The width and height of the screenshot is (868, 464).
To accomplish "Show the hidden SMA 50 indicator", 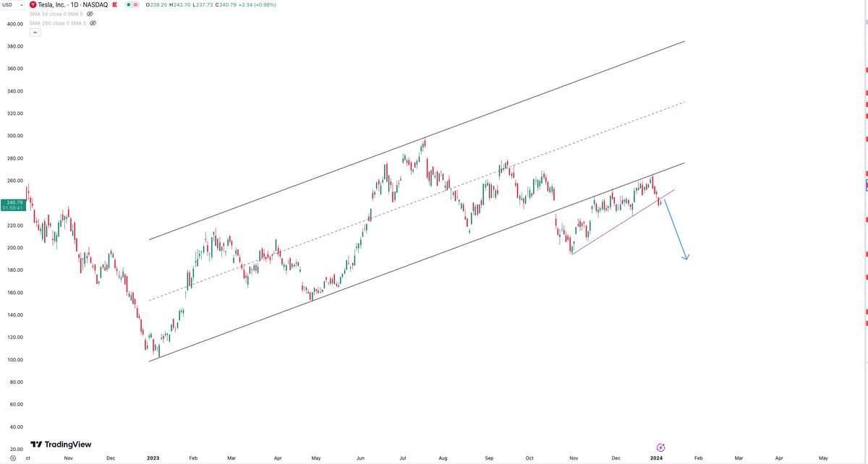I will [x=90, y=14].
